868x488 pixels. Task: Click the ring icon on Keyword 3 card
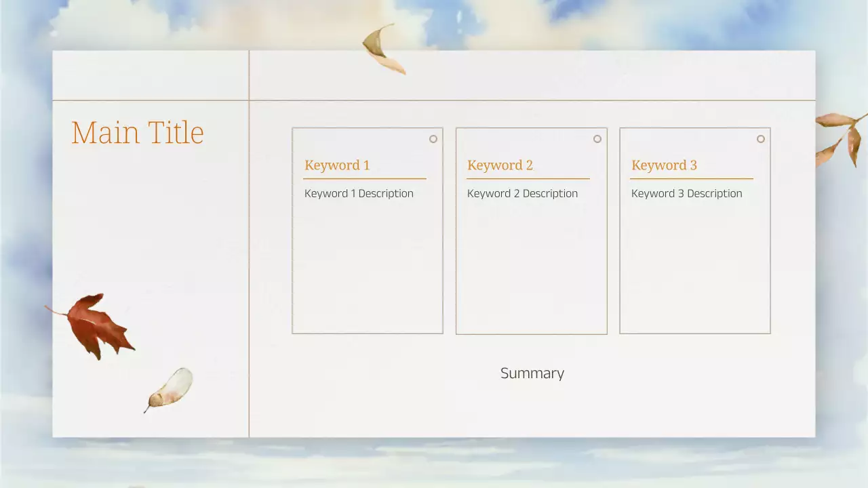760,138
